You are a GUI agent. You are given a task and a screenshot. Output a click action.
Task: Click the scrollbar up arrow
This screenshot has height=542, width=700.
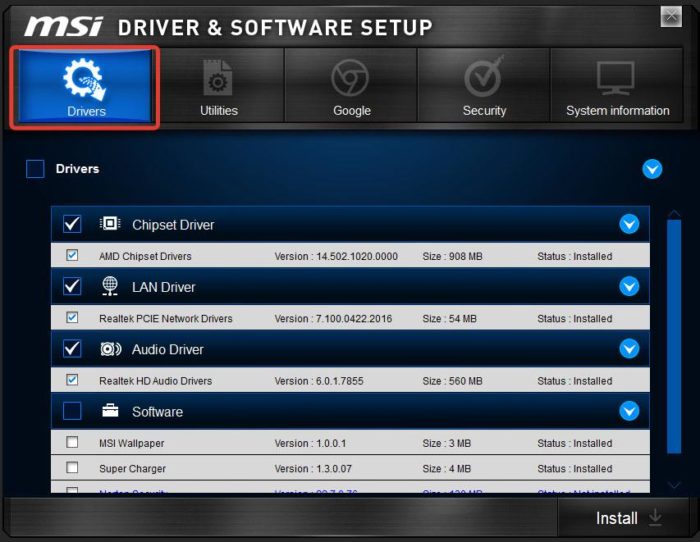[674, 213]
